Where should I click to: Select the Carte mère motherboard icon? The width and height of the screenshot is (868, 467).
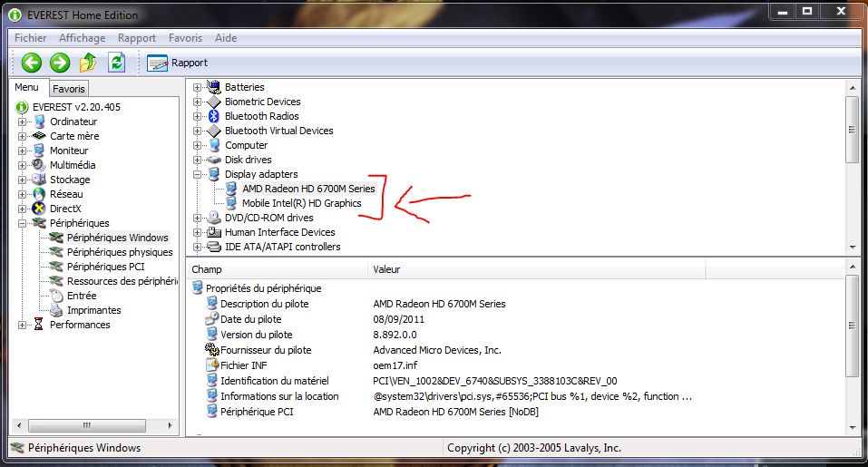(39, 136)
